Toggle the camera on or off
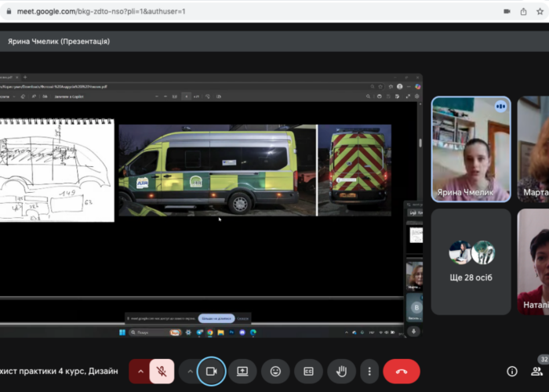This screenshot has width=549, height=392. coord(211,371)
